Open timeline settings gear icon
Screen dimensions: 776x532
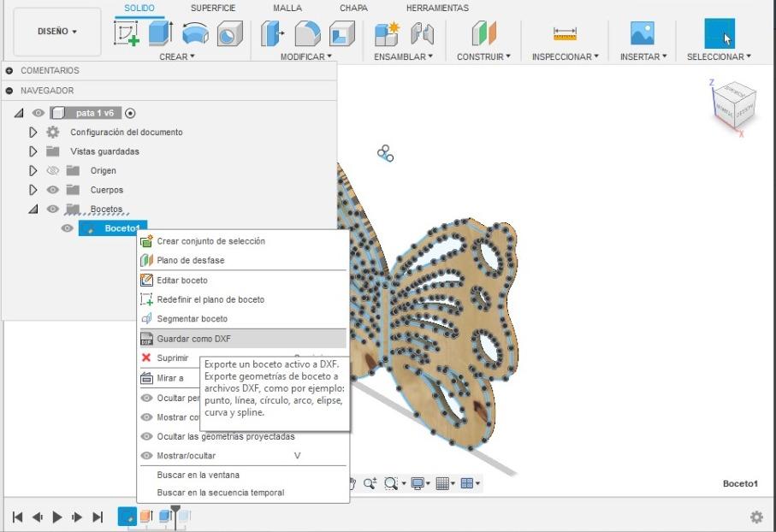tap(756, 517)
